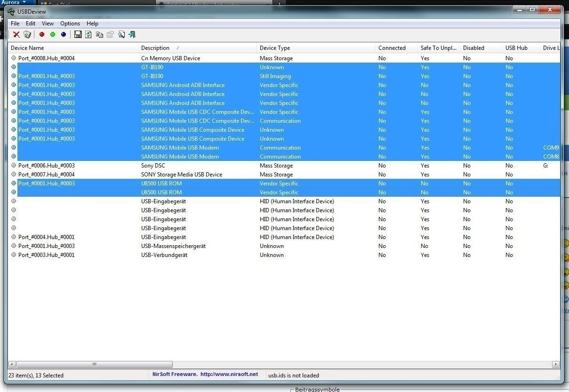The width and height of the screenshot is (569, 392).
Task: Select the USB-Verbundgerät row
Action: [x=284, y=255]
